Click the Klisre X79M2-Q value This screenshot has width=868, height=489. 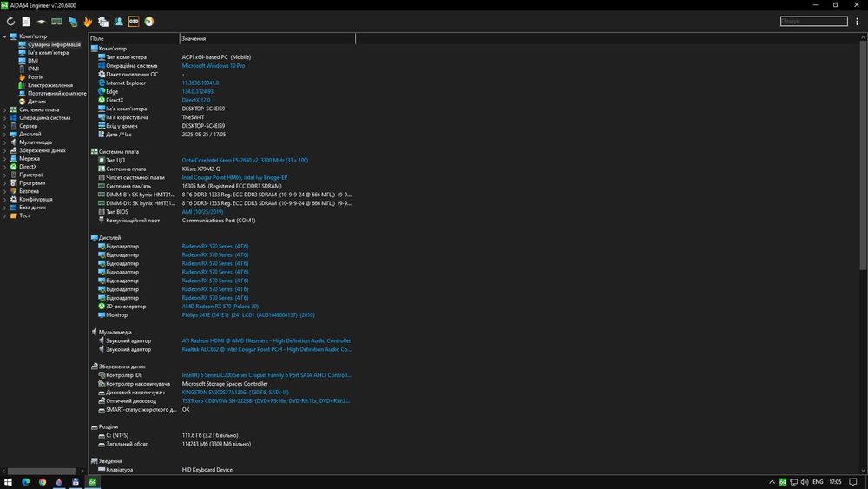click(x=201, y=169)
